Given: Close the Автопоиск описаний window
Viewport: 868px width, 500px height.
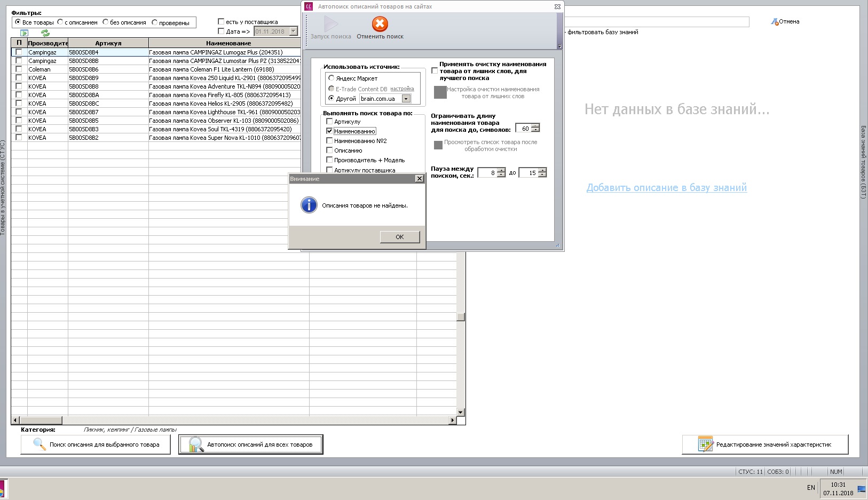Looking at the screenshot, I should tap(557, 6).
